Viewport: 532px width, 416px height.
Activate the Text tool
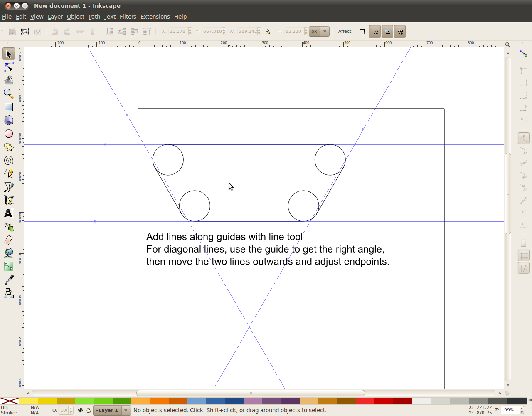click(x=9, y=213)
